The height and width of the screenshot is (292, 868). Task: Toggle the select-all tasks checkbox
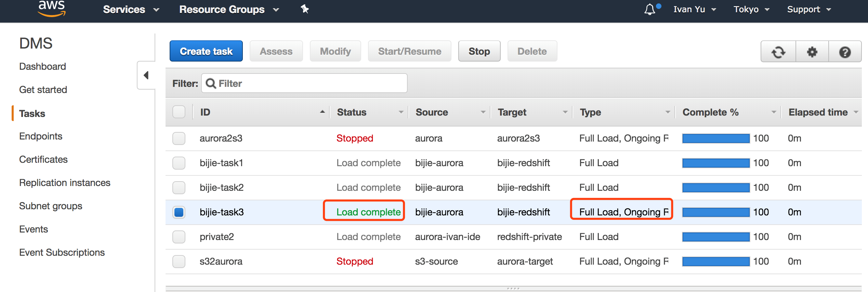[179, 112]
